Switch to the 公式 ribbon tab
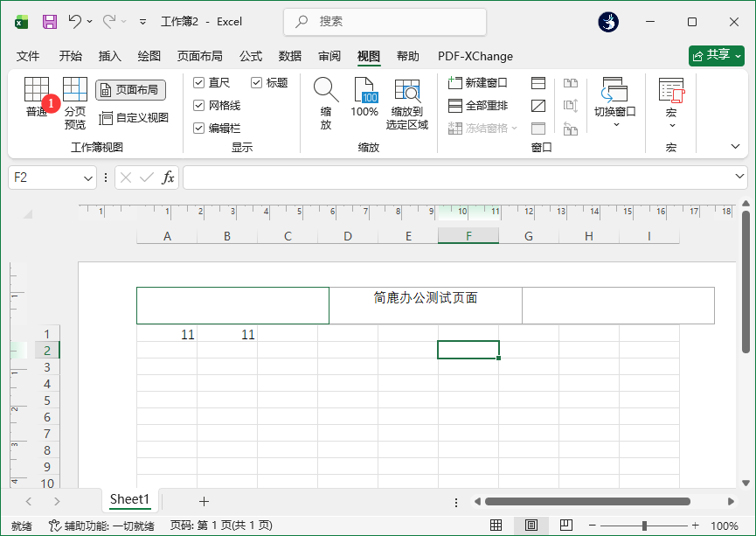Viewport: 756px width, 536px height. coord(250,56)
